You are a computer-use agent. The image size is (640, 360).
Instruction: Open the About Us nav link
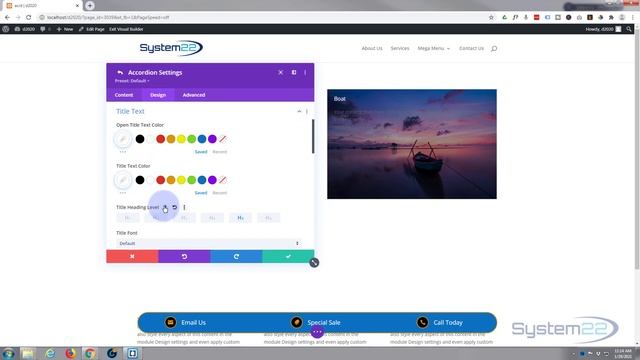[x=372, y=49]
